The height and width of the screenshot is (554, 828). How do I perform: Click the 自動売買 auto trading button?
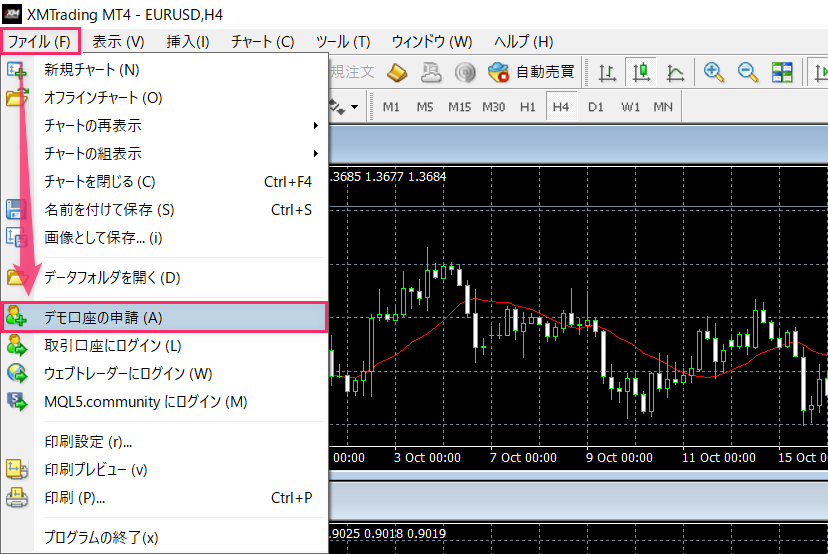tap(531, 72)
